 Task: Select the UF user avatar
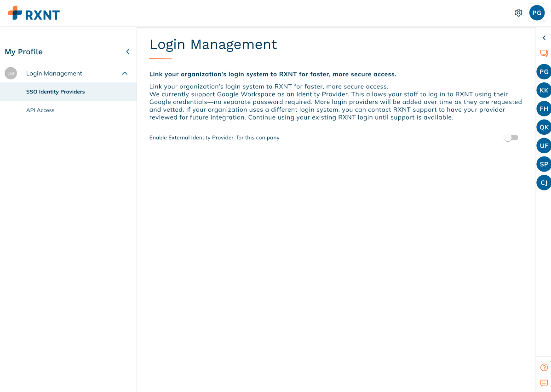click(x=544, y=145)
